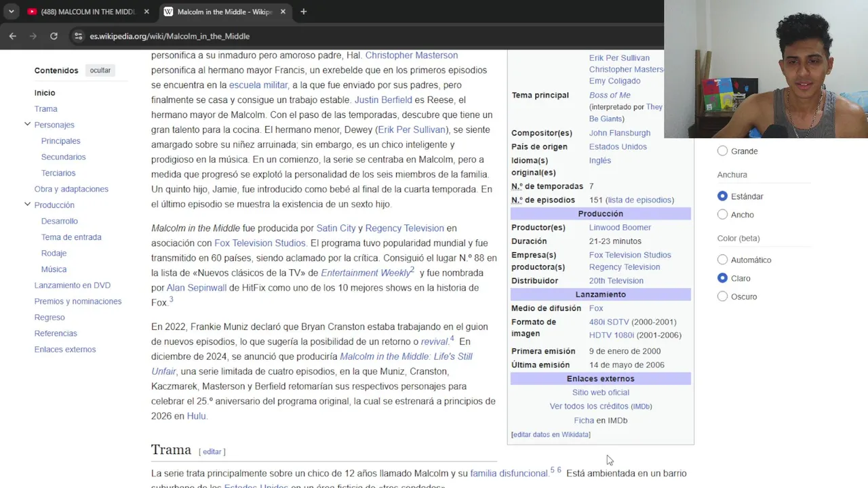
Task: Choose Automático color mode
Action: click(722, 260)
